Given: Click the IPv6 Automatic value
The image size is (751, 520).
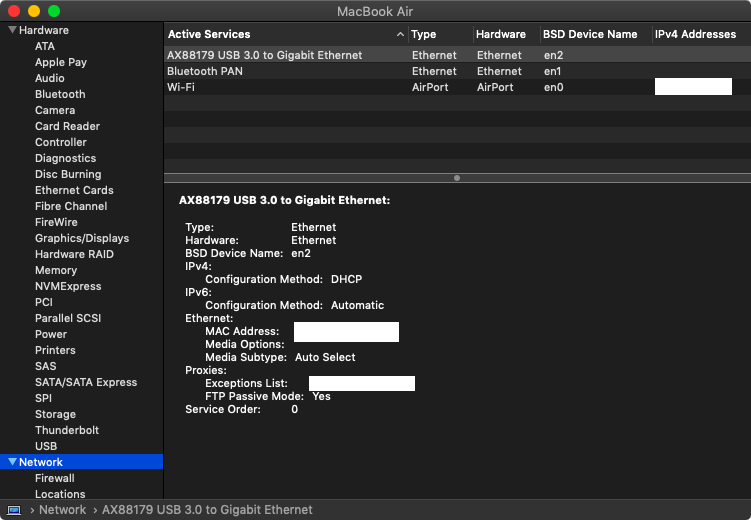Looking at the screenshot, I should pyautogui.click(x=357, y=305).
